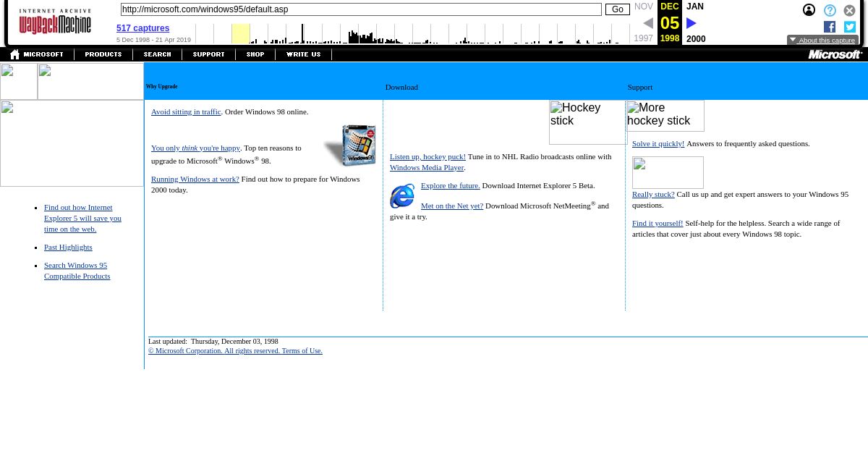The height and width of the screenshot is (456, 868).
Task: Open You only think you're happy link
Action: (195, 148)
